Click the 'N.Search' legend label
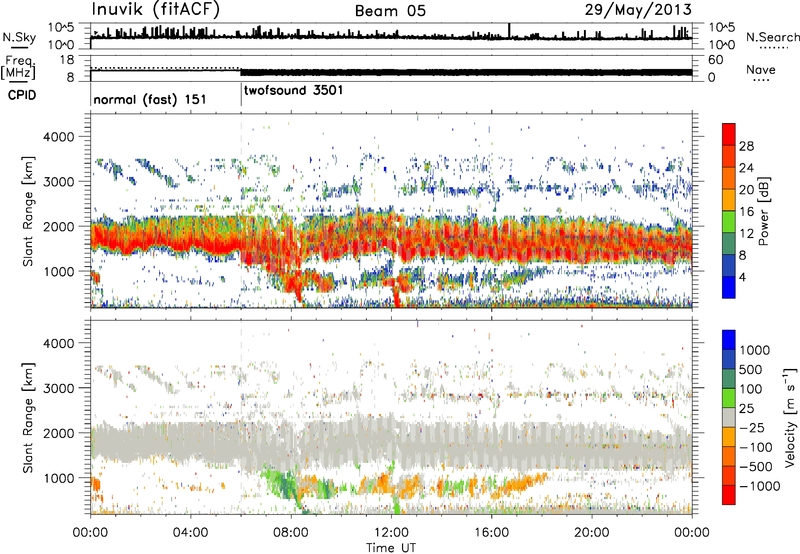 (x=772, y=37)
